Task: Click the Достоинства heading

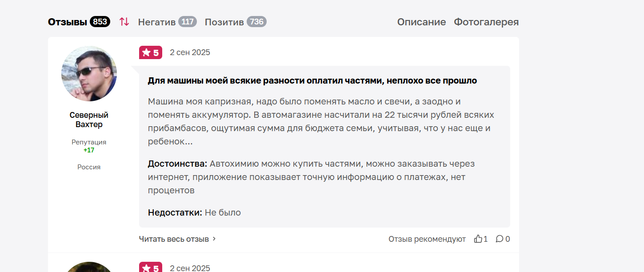Action: [178, 164]
